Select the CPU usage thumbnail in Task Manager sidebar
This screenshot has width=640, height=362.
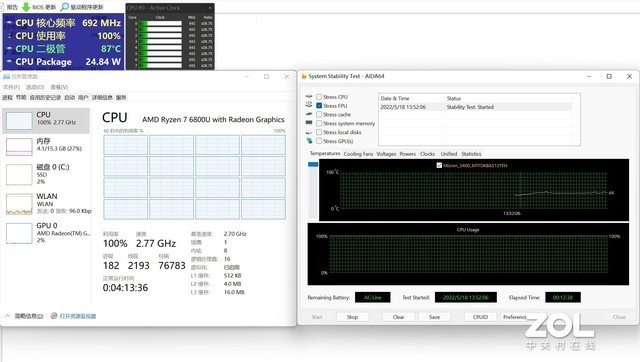19,121
